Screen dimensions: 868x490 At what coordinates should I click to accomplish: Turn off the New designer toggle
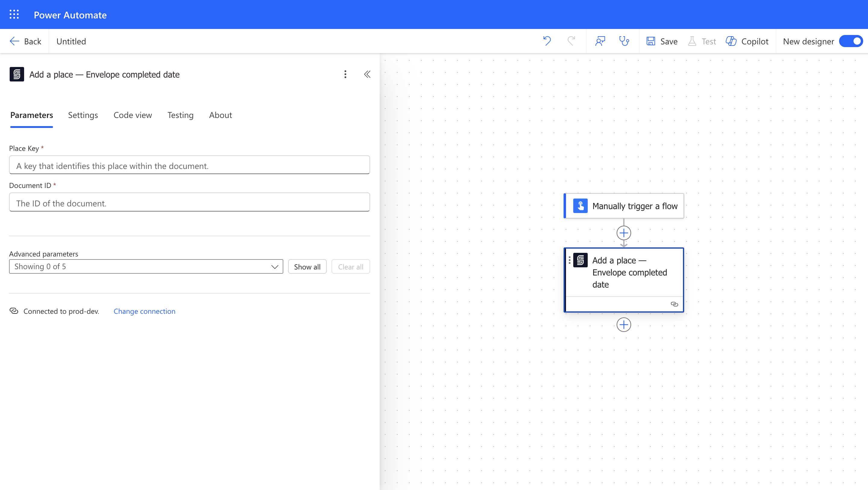click(x=851, y=41)
